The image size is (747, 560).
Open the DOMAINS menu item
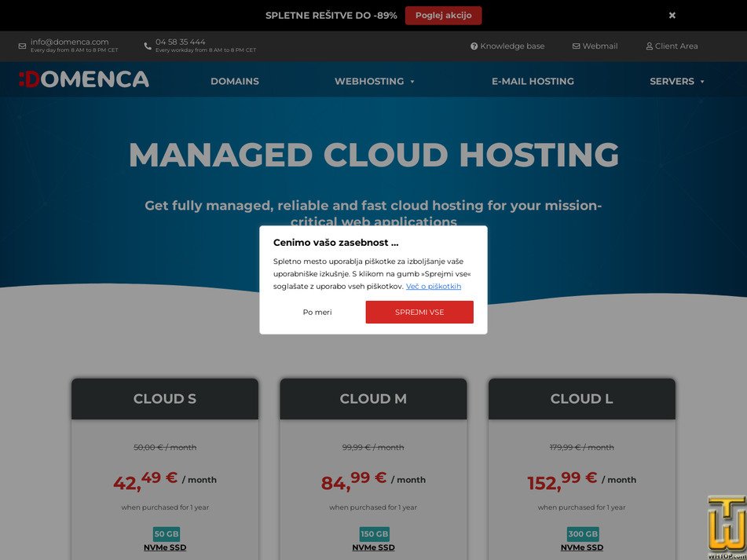[x=234, y=81]
